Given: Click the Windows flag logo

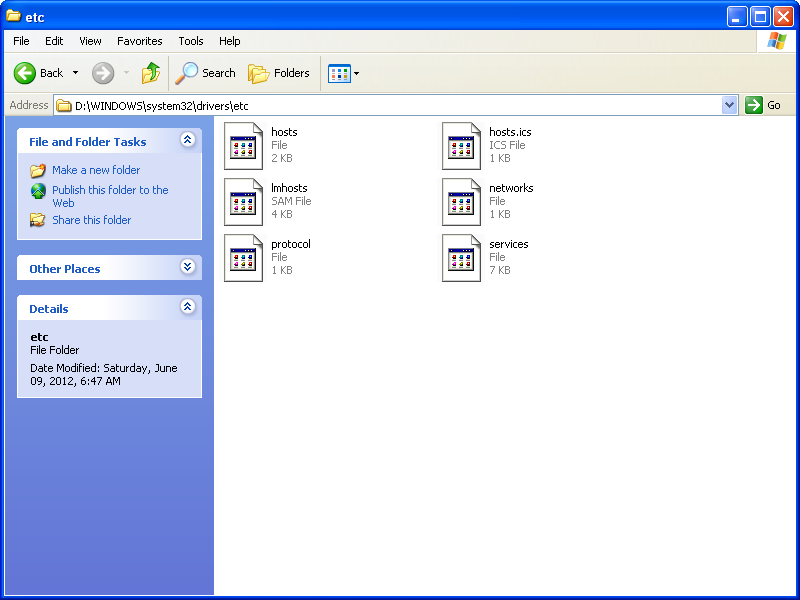Looking at the screenshot, I should (x=776, y=41).
